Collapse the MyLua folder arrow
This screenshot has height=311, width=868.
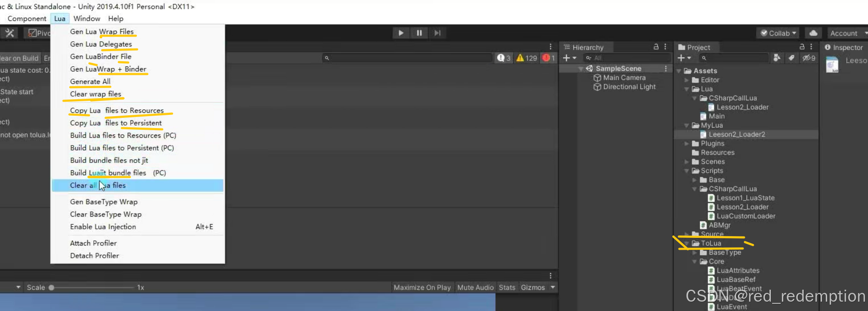click(687, 126)
